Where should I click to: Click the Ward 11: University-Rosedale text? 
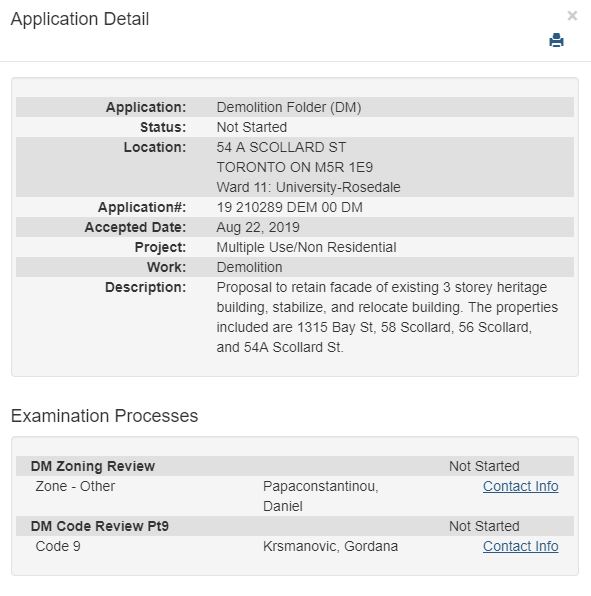point(308,187)
